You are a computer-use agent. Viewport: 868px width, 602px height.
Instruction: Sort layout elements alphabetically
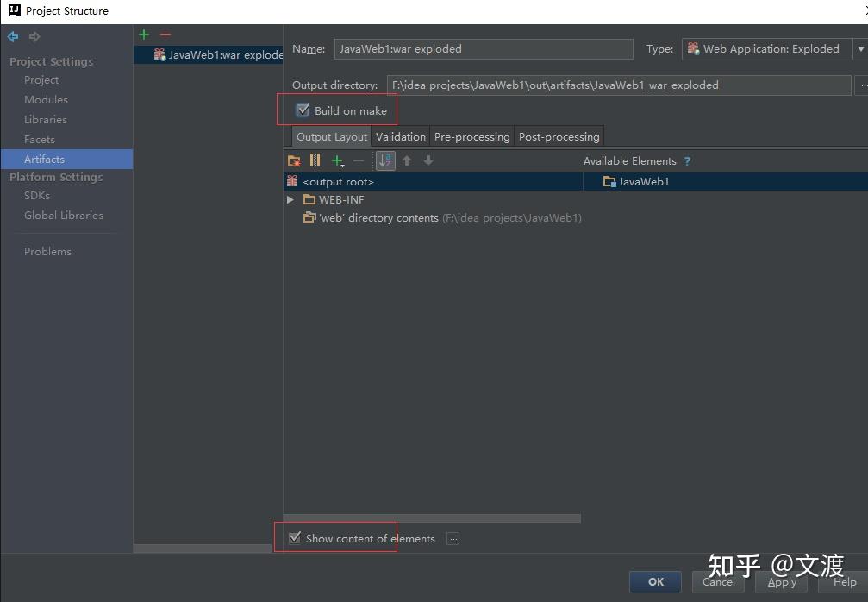[x=384, y=160]
